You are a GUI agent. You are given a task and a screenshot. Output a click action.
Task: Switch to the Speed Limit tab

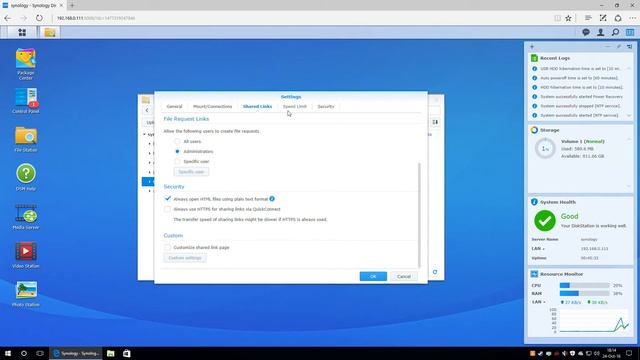295,107
